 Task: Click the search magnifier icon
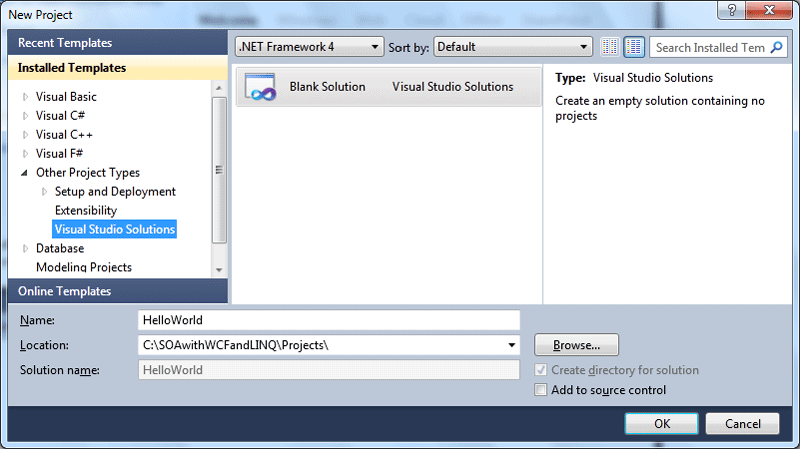(x=777, y=47)
